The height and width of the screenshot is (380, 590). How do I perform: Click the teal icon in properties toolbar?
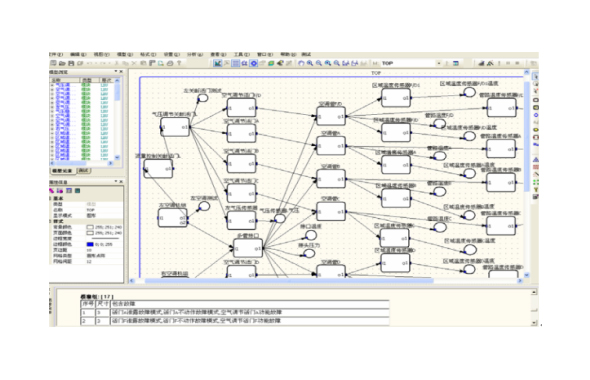(77, 191)
